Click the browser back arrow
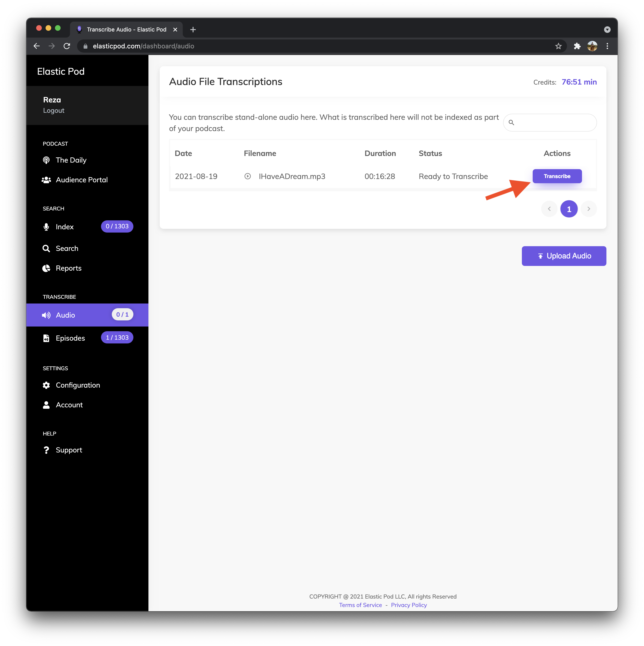644x646 pixels. [37, 46]
